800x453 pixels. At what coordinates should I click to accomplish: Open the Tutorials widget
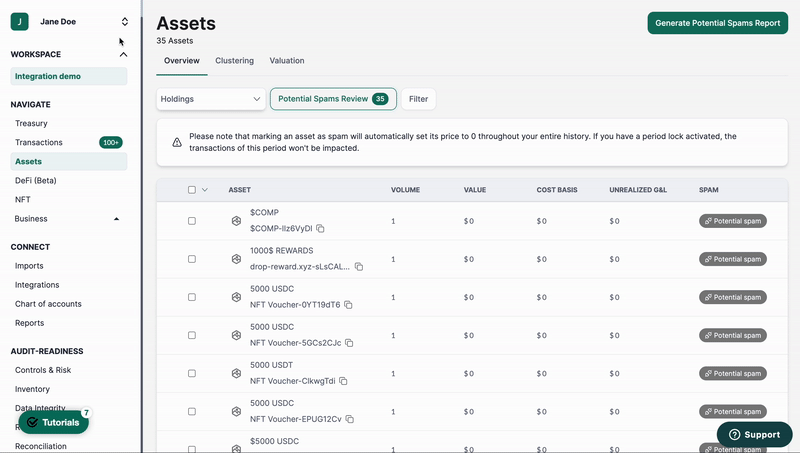54,422
